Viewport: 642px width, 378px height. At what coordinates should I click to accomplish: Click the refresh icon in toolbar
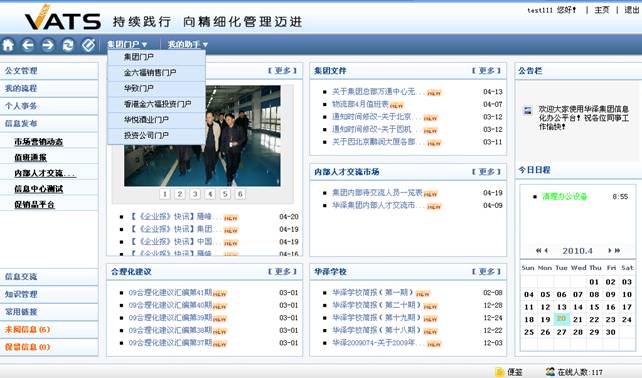pos(68,45)
